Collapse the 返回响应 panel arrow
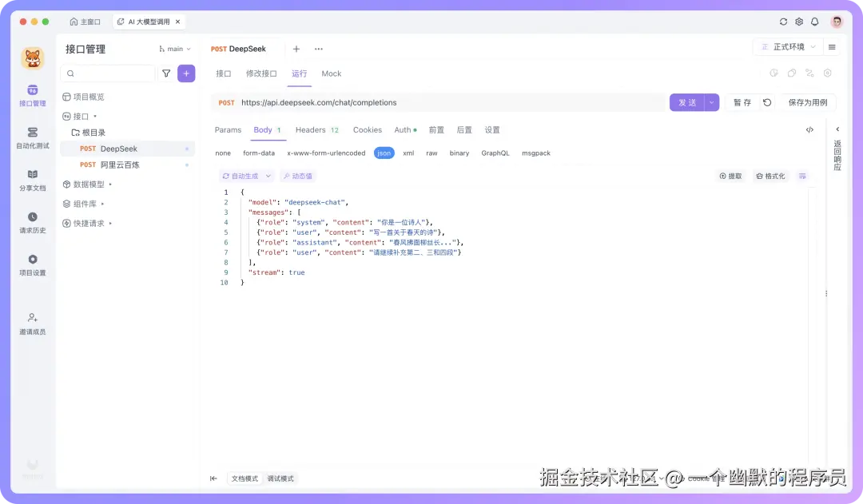This screenshot has width=863, height=504. point(837,129)
